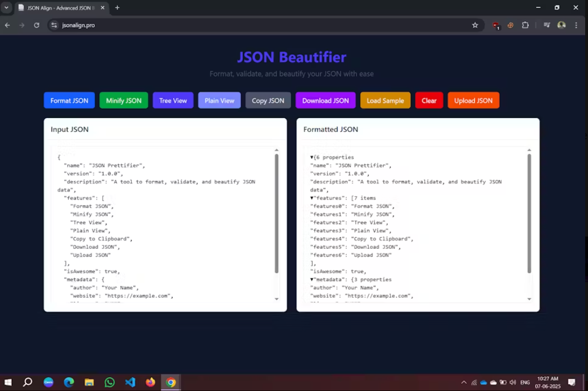Open the media control icon in toolbar
This screenshot has height=391, width=588.
(x=547, y=25)
